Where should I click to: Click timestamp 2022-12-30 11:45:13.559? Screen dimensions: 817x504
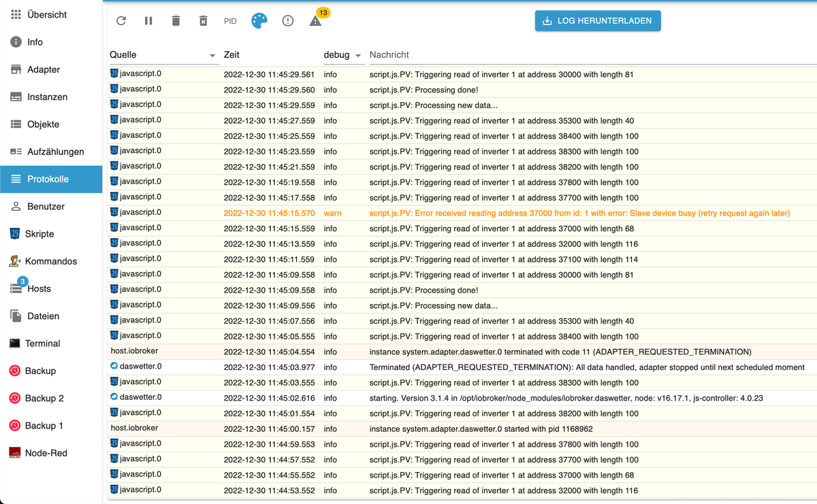point(270,244)
